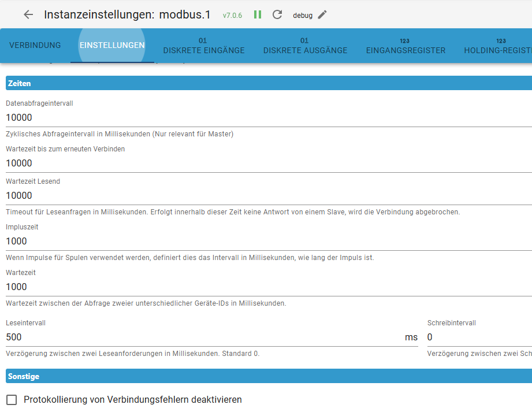Click the Datenabfrageintervall label
This screenshot has width=532, height=412.
click(x=39, y=103)
